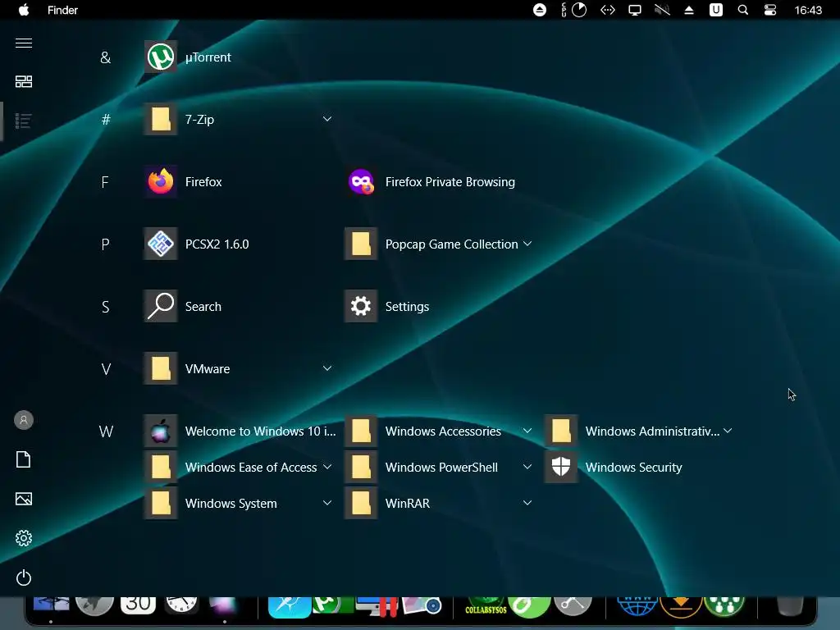Expand the hamburger menu in sidebar
840x630 pixels.
click(x=24, y=43)
